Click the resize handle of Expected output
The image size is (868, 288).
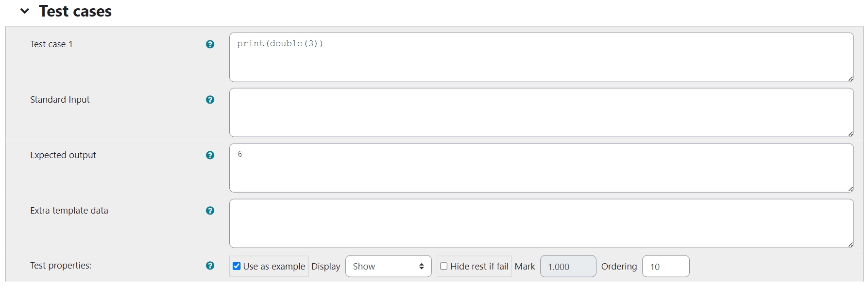point(851,190)
